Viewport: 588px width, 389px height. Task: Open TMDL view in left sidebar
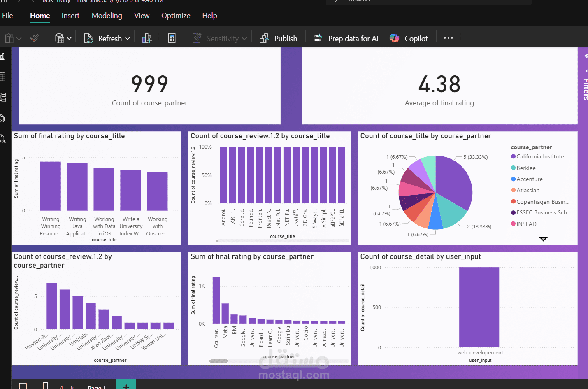(2, 139)
